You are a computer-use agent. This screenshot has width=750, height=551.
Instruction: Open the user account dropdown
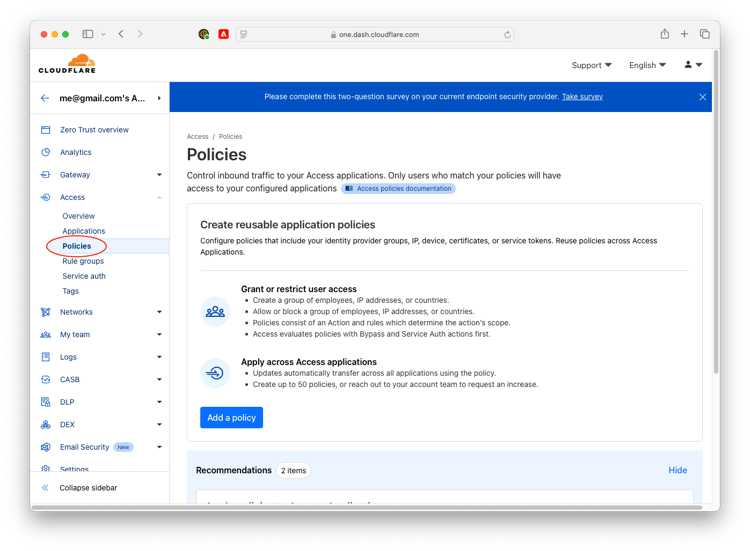[693, 65]
